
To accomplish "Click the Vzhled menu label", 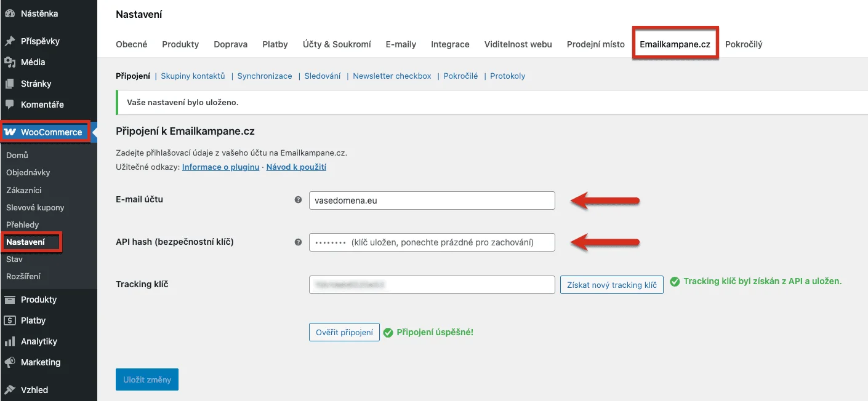I will [34, 390].
